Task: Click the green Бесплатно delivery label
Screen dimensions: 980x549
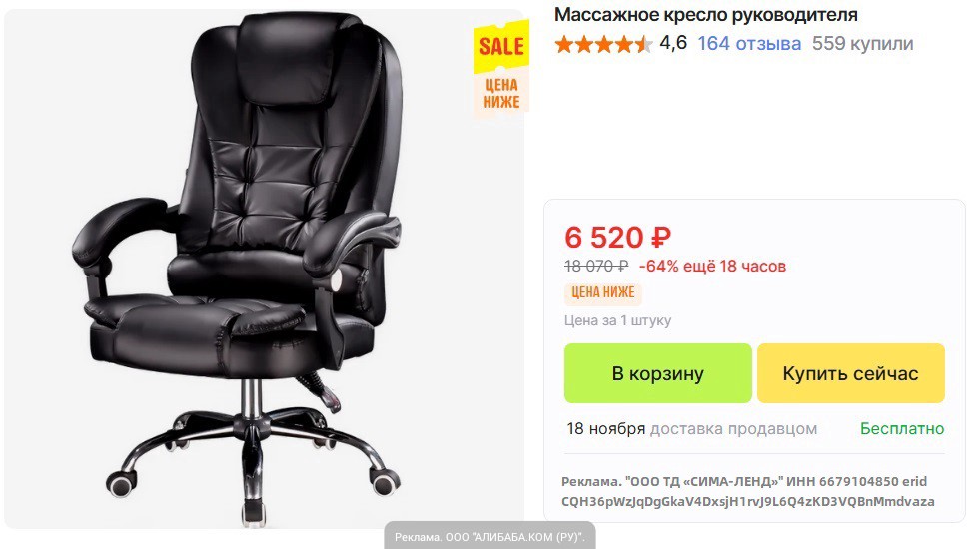Action: 902,428
